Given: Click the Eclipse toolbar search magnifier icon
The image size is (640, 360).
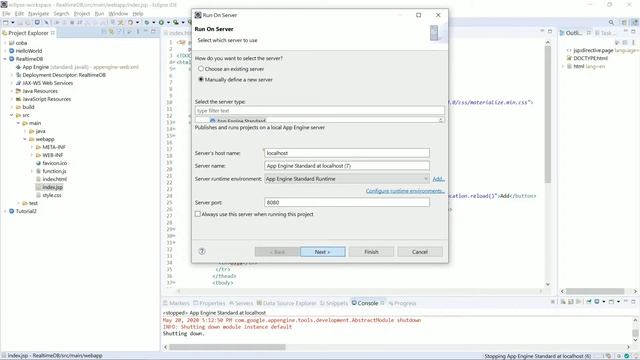Looking at the screenshot, I should [x=611, y=22].
